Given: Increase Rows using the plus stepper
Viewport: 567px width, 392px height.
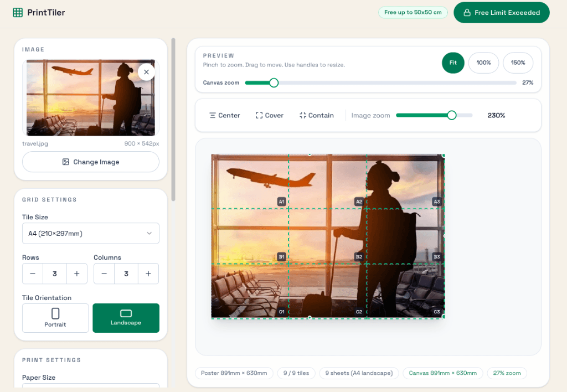Looking at the screenshot, I should [x=77, y=274].
